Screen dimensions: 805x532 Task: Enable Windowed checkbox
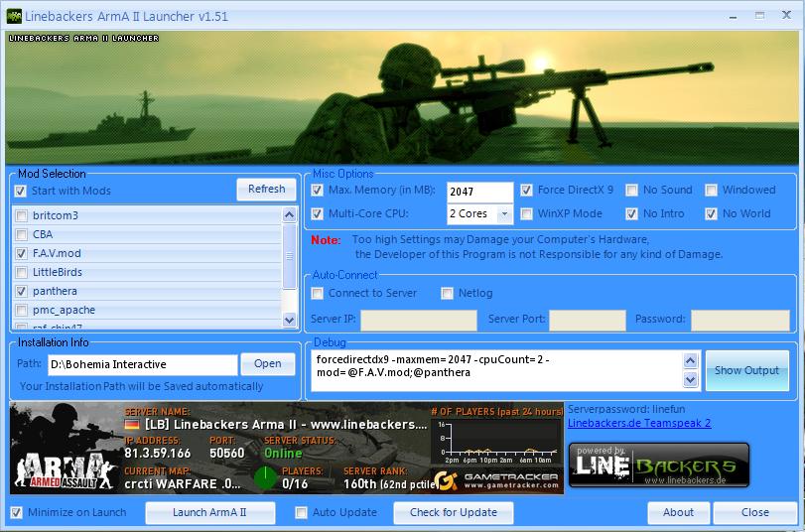click(x=711, y=190)
